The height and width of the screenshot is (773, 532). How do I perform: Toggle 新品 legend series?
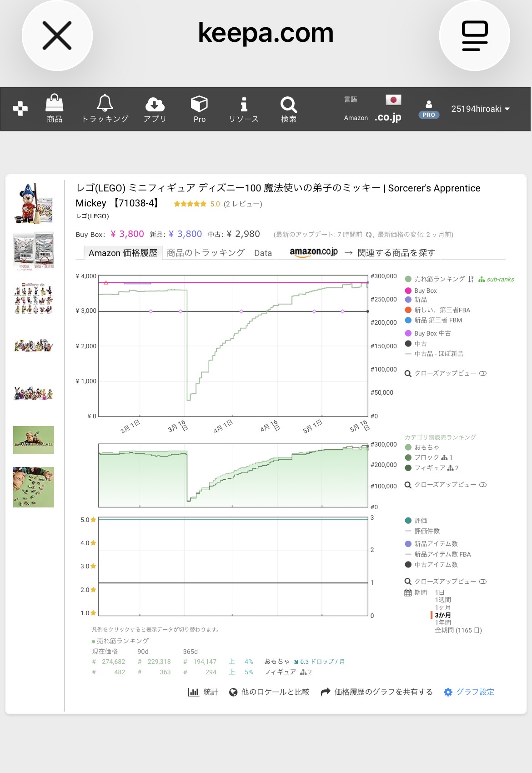pos(416,300)
